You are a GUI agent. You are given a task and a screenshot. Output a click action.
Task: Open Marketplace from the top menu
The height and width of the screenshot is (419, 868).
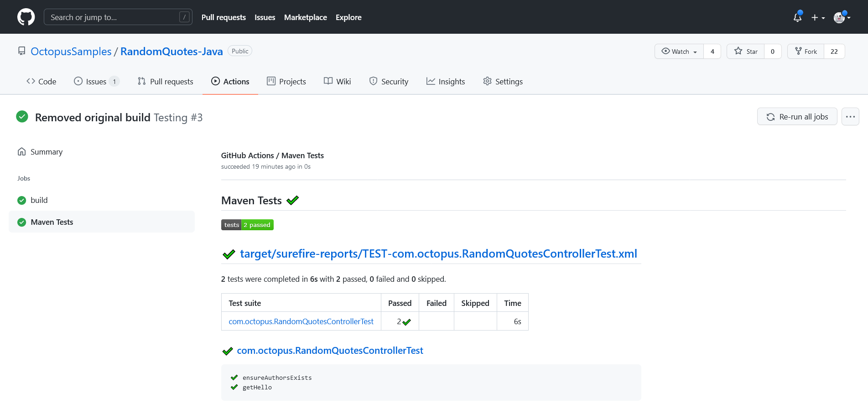[x=305, y=17]
